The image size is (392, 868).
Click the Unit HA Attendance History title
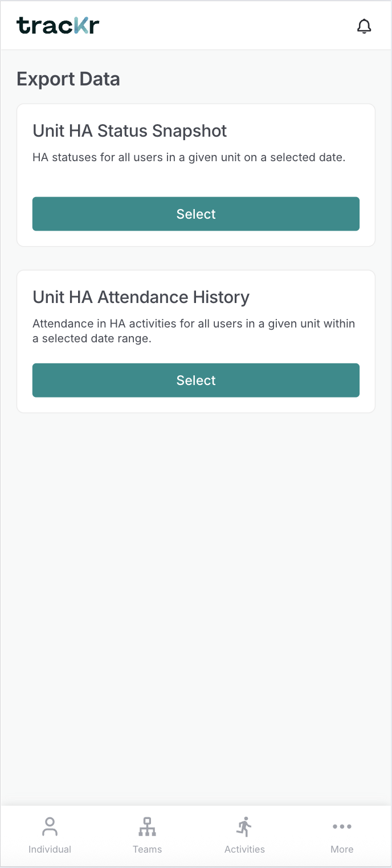[x=141, y=297]
